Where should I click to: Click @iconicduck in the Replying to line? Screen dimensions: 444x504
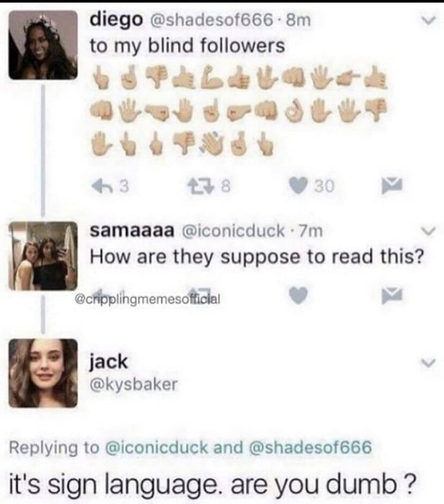click(x=157, y=447)
